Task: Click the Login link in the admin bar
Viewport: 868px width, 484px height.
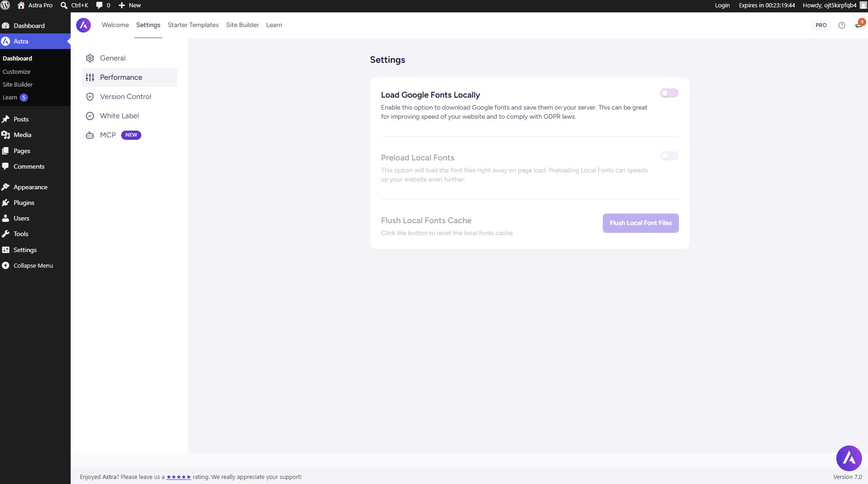Action: pyautogui.click(x=722, y=5)
